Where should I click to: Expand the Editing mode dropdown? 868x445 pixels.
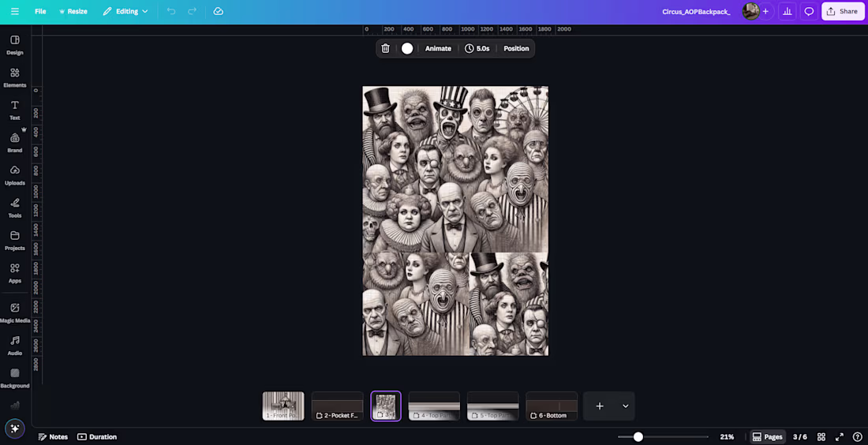click(x=125, y=11)
